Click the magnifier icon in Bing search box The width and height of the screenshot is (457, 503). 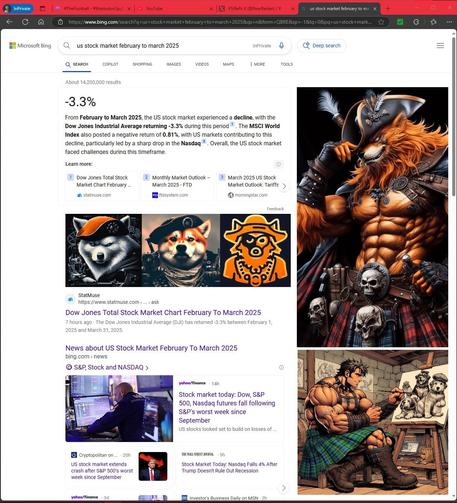tap(67, 45)
